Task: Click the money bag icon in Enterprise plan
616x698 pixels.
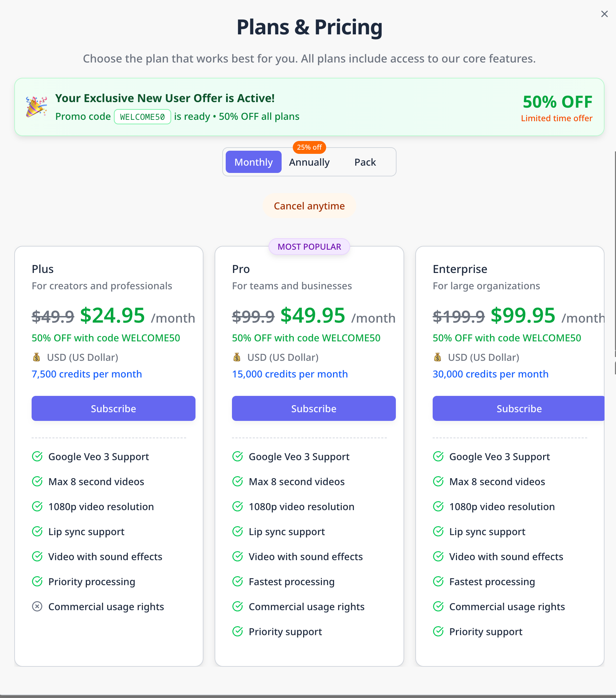Action: [x=438, y=357]
